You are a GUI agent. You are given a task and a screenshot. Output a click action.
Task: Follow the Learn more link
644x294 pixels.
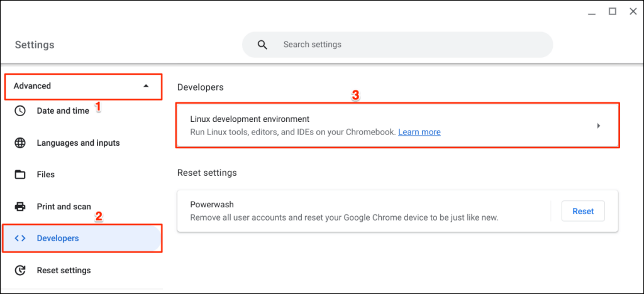point(419,132)
